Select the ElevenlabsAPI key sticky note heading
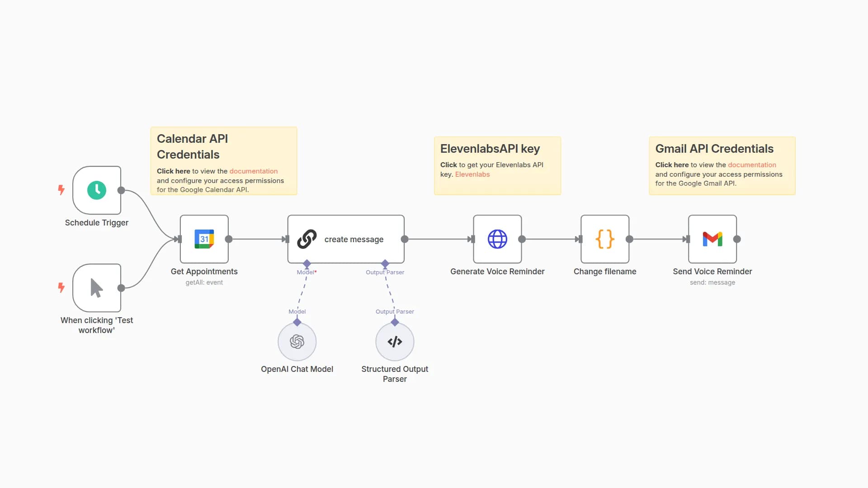 (490, 149)
